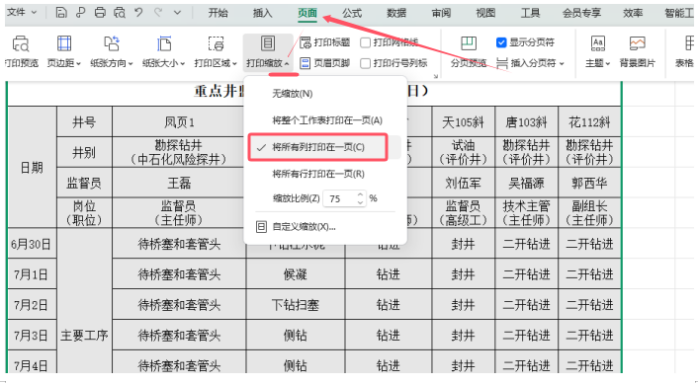Viewport: 698px width, 384px height.
Task: Open 页眉页脚 header and footer
Action: tap(325, 63)
